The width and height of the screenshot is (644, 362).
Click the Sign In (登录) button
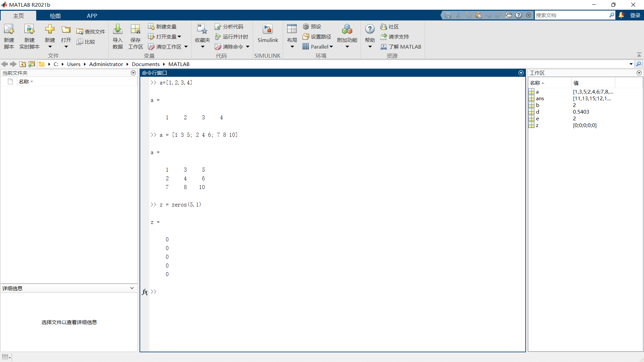[x=635, y=15]
